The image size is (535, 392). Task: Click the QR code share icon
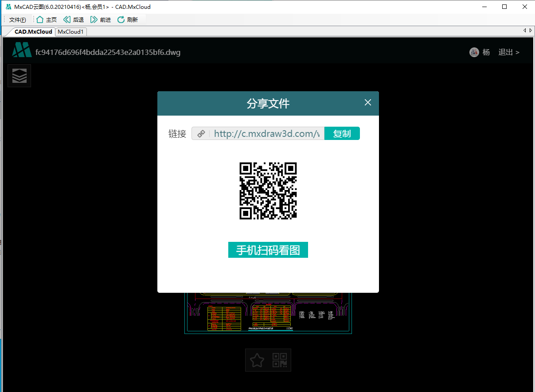coord(280,360)
